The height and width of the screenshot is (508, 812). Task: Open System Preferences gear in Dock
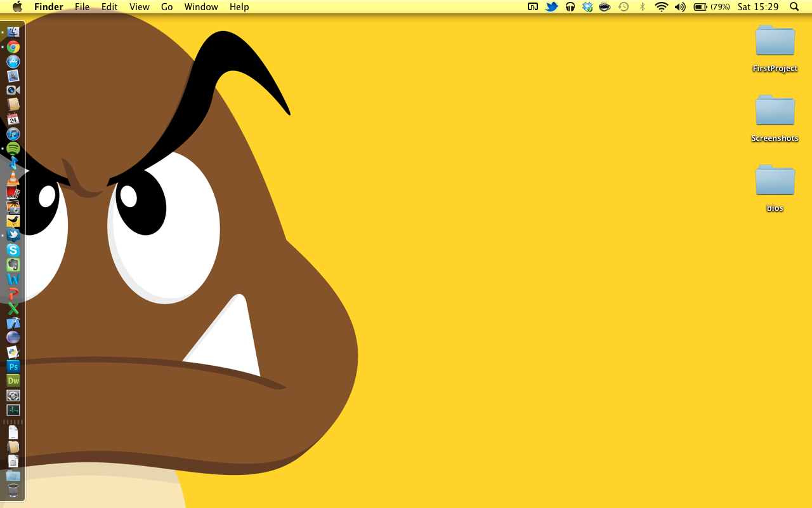(13, 396)
